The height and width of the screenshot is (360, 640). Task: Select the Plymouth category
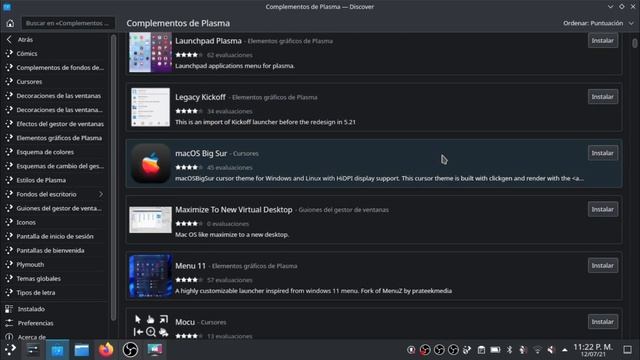coord(55,265)
